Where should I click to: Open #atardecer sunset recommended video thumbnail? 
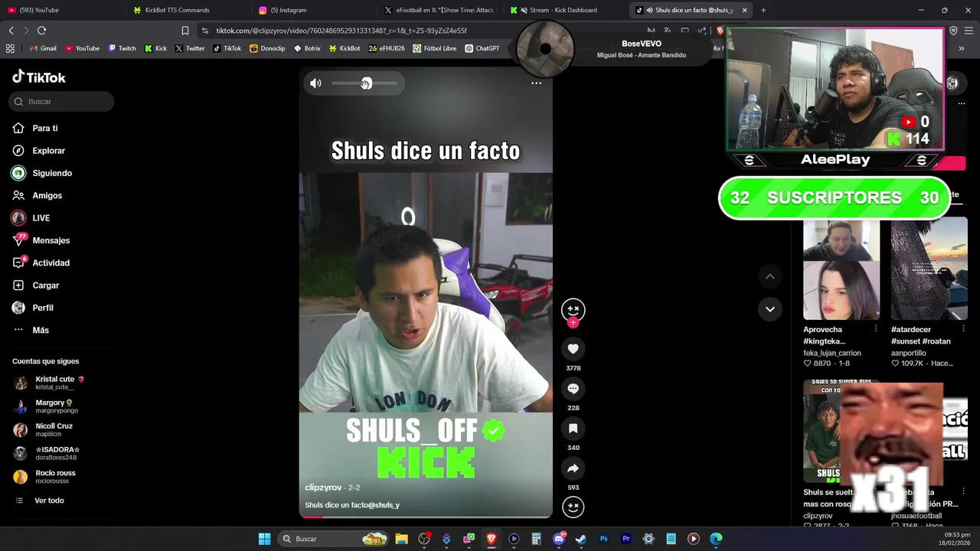click(x=929, y=269)
